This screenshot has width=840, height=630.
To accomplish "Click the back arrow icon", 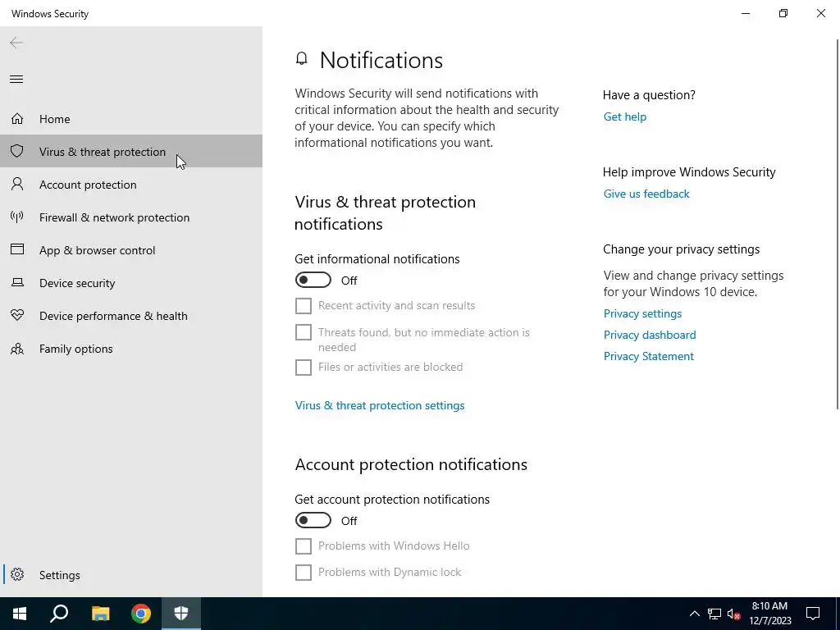I will 16,43.
